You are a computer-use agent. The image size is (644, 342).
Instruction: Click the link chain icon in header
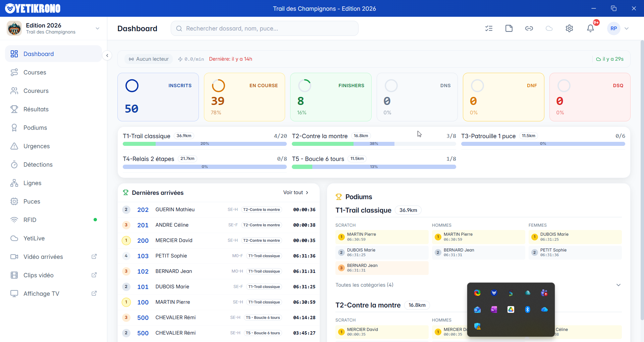click(x=529, y=28)
